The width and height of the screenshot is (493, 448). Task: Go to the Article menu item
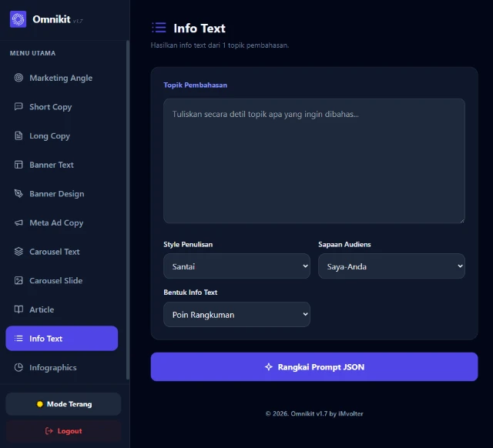(42, 309)
